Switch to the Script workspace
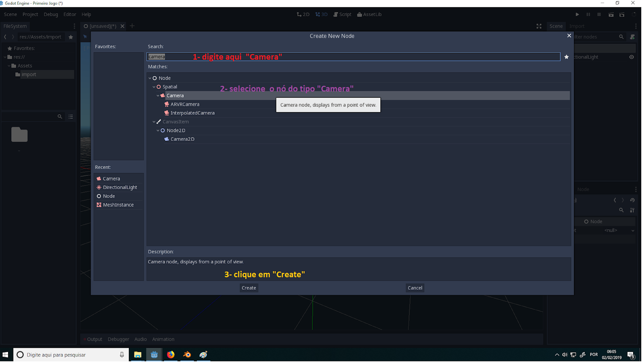The width and height of the screenshot is (644, 362). click(x=342, y=14)
